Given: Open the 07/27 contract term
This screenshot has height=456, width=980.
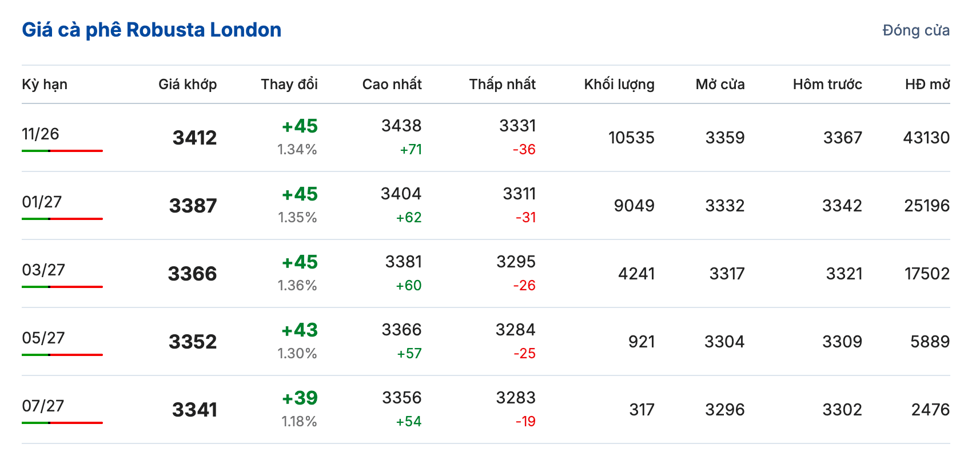Looking at the screenshot, I should [x=43, y=406].
